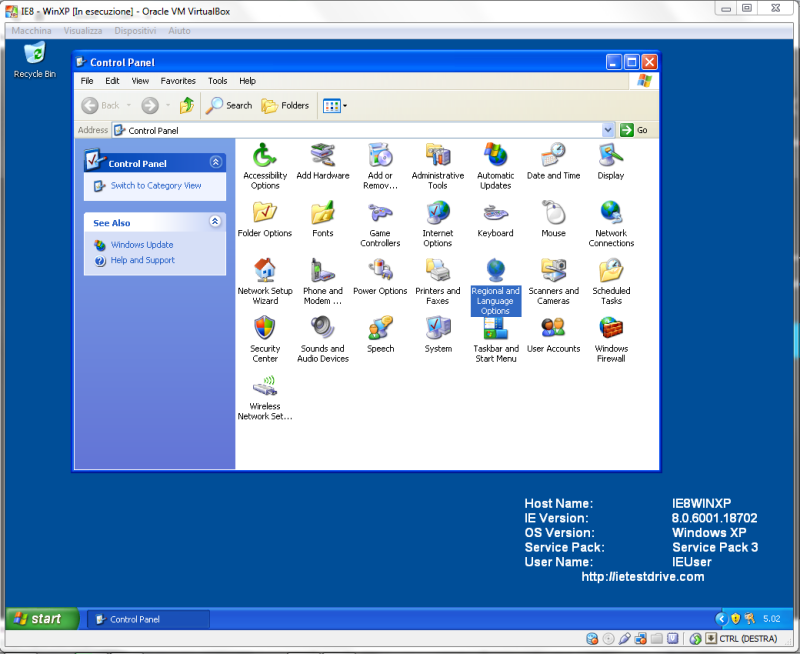Screen dimensions: 800x654
Task: Open the Help menu
Action: (247, 81)
